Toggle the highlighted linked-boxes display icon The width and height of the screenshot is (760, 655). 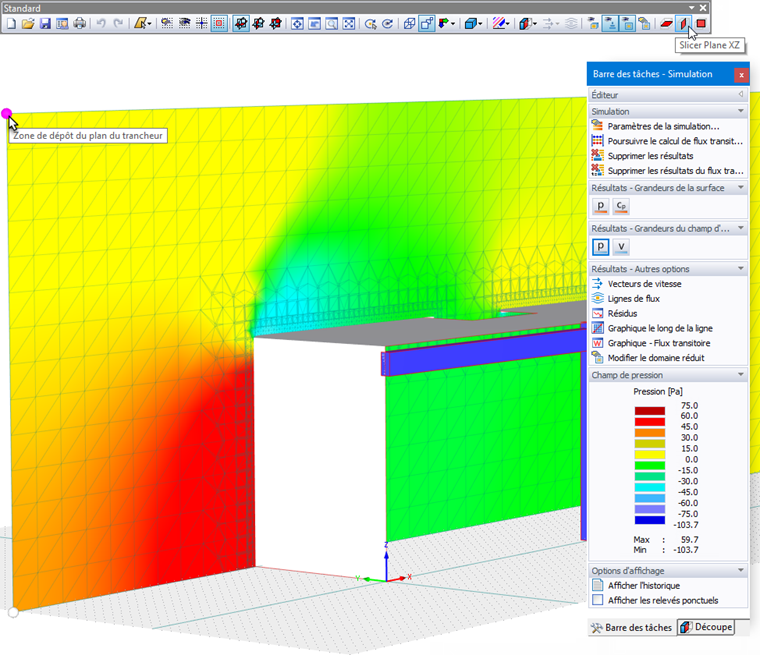[x=427, y=24]
